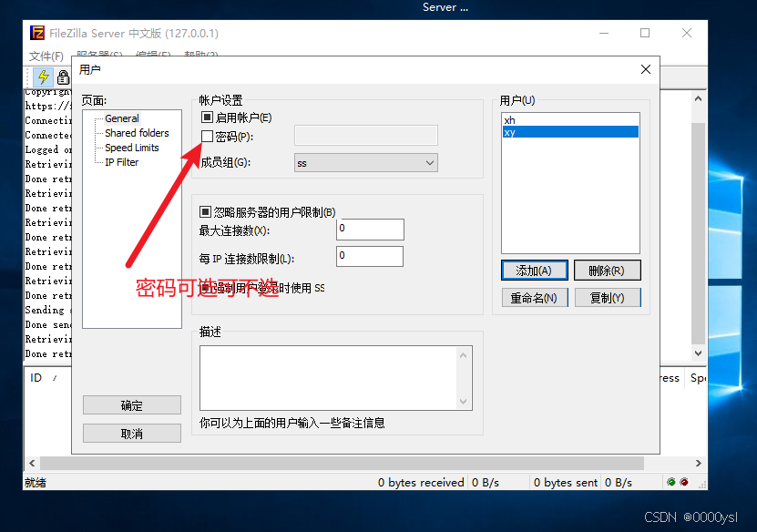Click the green status indicator light
Viewport: 757px width, 532px height.
point(671,482)
